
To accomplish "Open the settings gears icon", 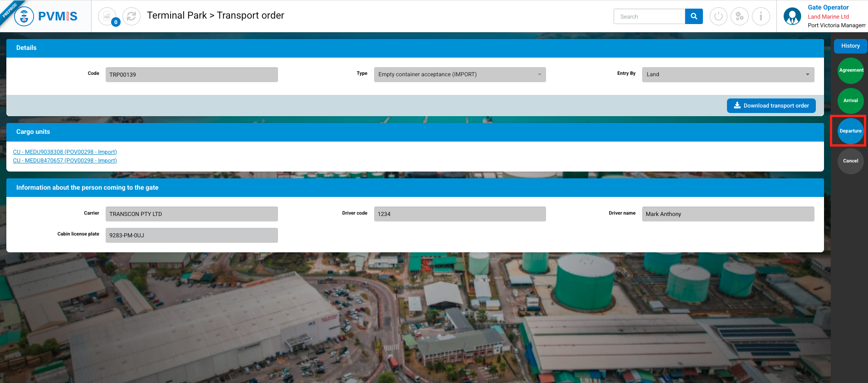I will [x=740, y=17].
